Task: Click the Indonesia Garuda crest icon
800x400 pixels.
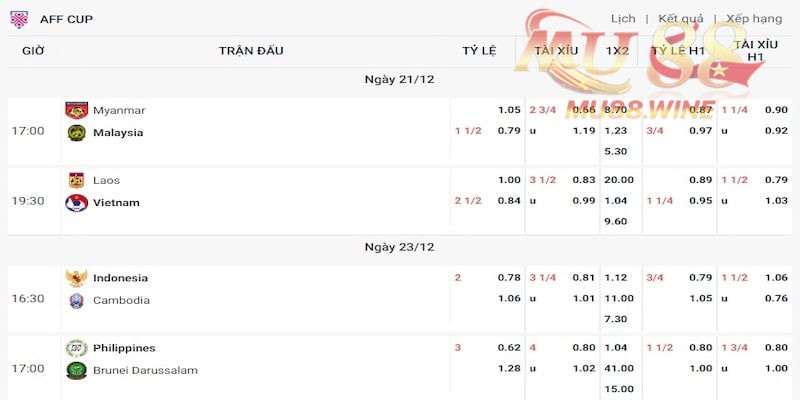Action: [76, 278]
